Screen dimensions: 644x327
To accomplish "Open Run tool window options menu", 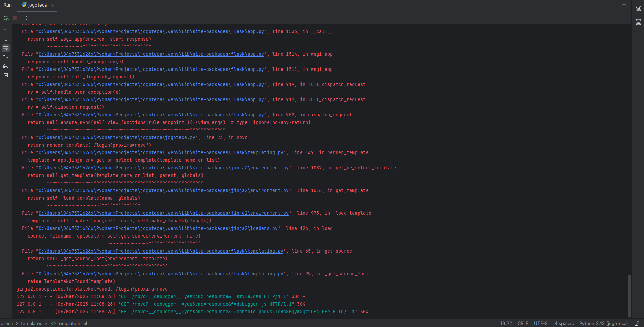I will point(615,5).
